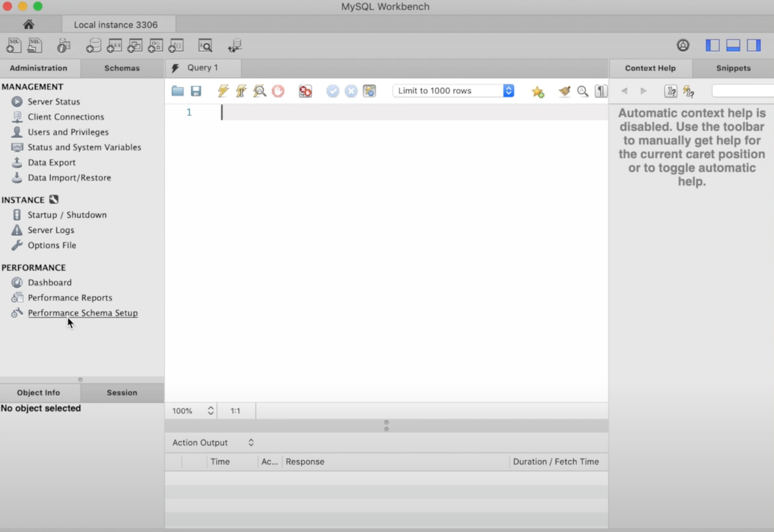Create a new table icon

click(114, 45)
